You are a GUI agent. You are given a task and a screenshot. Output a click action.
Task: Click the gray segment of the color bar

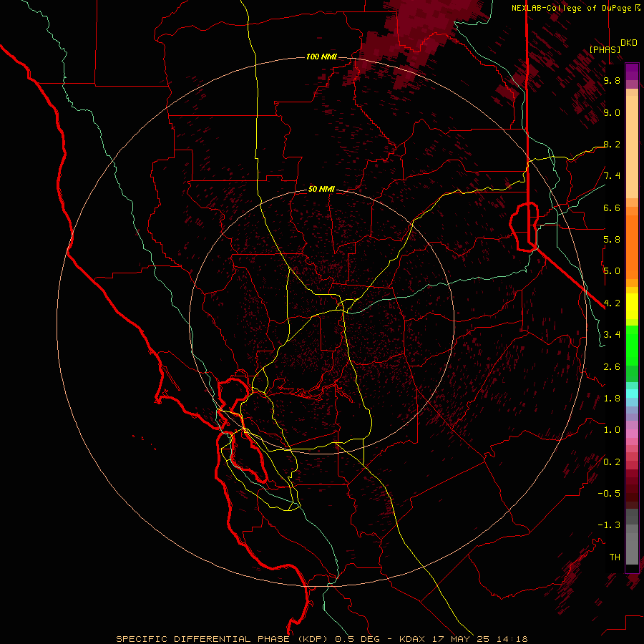[632, 537]
